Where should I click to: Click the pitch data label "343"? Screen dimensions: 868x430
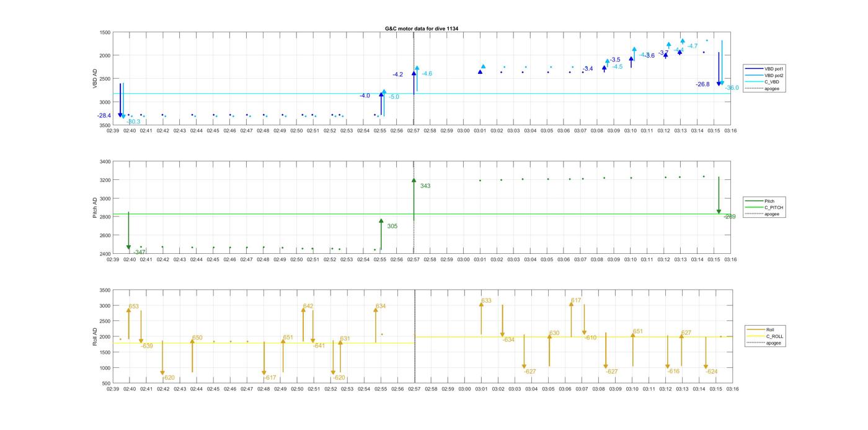(425, 186)
